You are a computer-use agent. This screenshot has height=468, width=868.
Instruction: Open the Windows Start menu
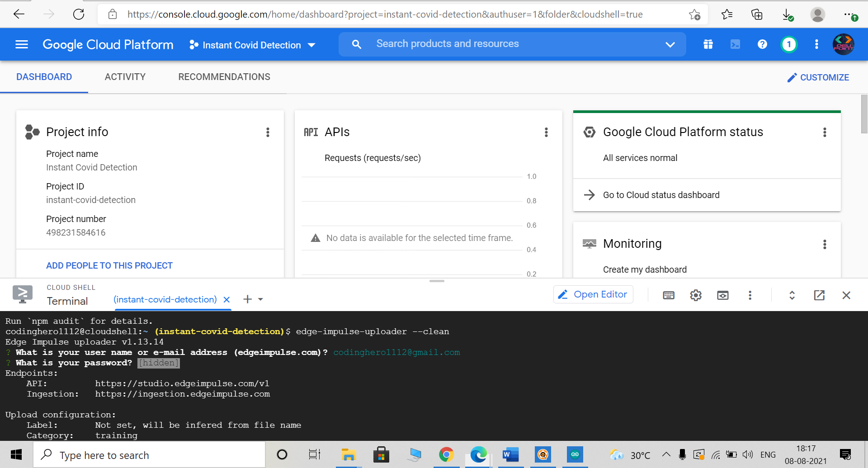pyautogui.click(x=16, y=454)
